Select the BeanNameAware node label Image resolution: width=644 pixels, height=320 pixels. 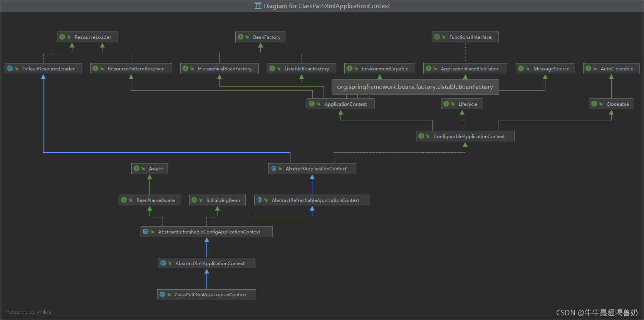[156, 200]
